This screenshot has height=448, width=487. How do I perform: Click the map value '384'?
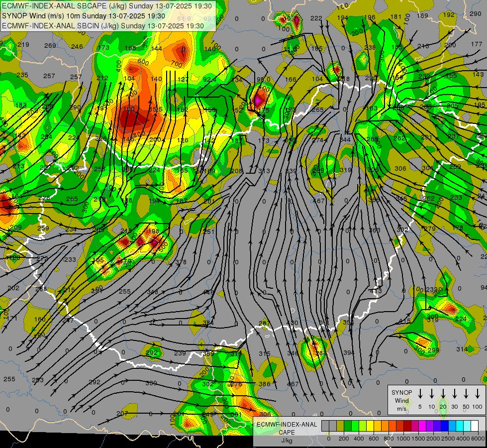point(208,323)
